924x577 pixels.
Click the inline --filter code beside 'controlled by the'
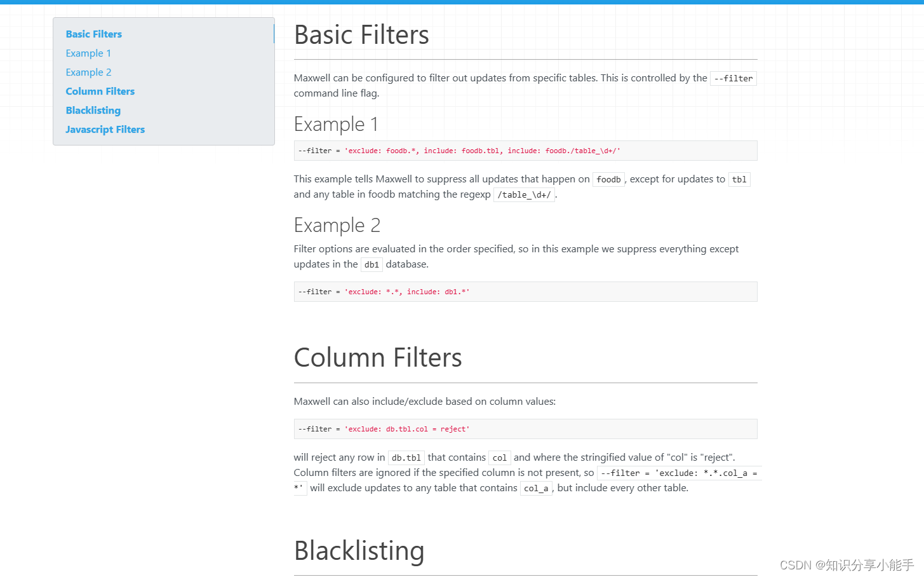pyautogui.click(x=733, y=79)
